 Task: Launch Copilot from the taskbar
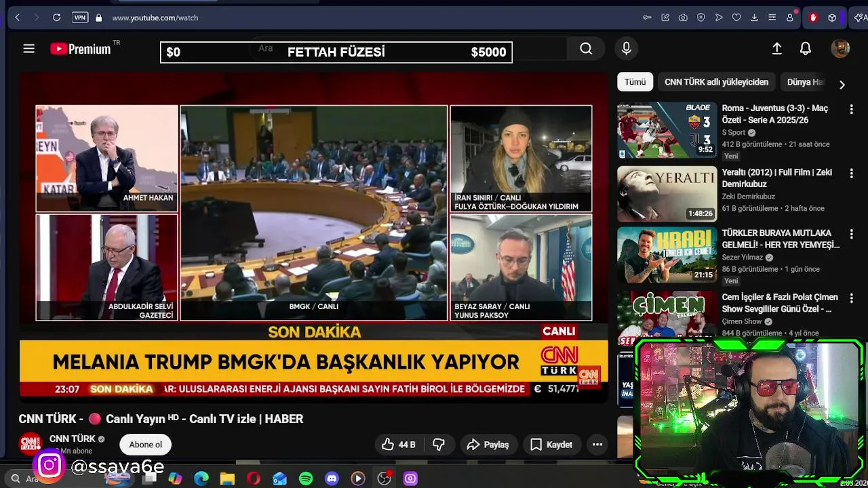pos(175,479)
